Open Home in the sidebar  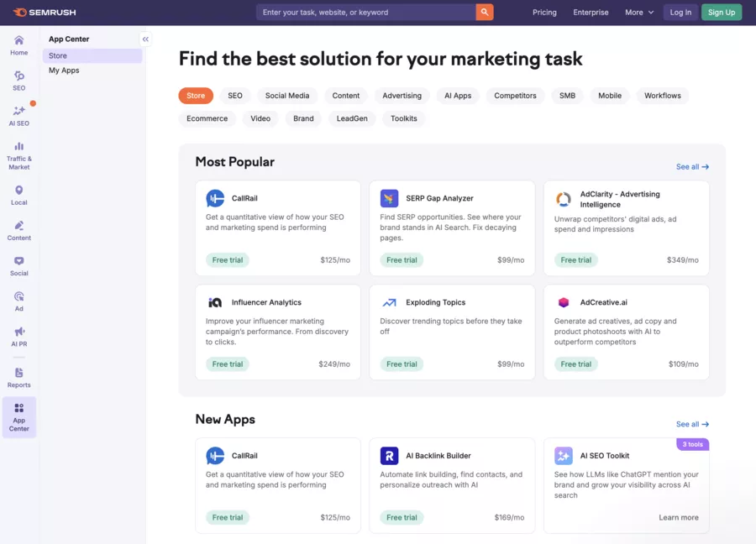coord(18,46)
